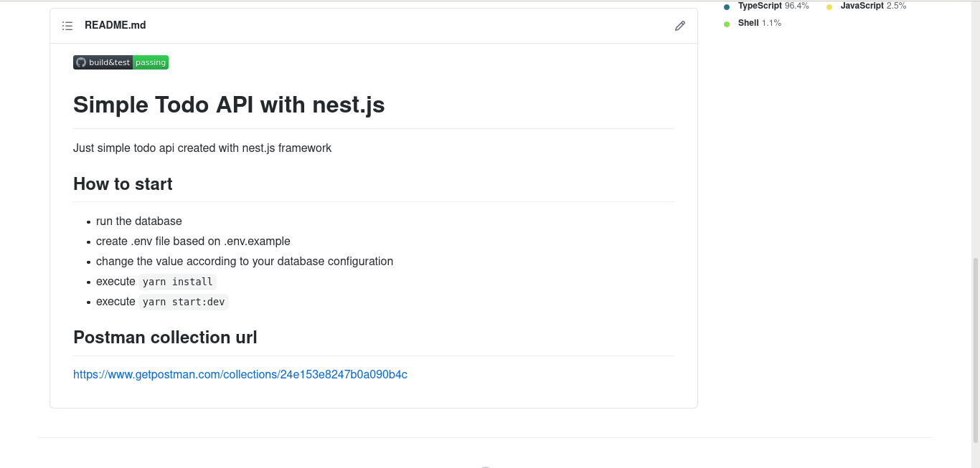This screenshot has width=980, height=468.
Task: Click the README.md filename label
Action: tap(115, 25)
